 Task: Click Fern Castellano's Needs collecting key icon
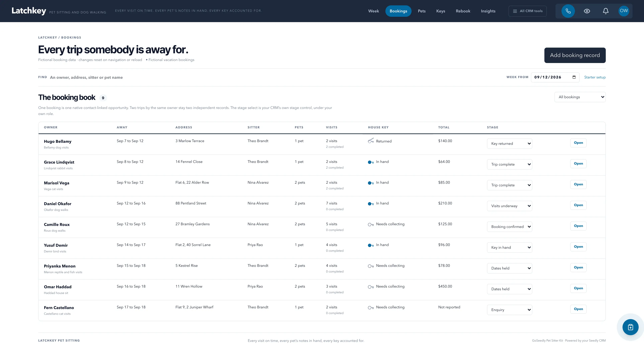(x=371, y=308)
